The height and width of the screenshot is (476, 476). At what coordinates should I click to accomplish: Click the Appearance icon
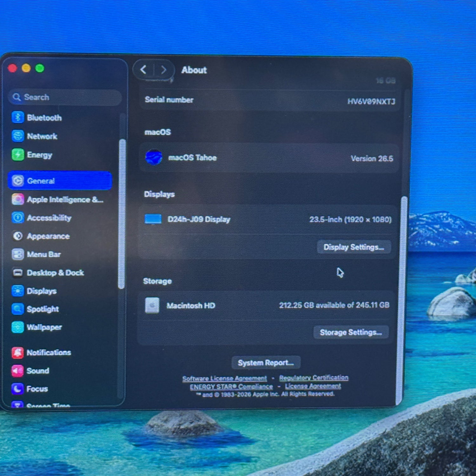[x=18, y=236]
